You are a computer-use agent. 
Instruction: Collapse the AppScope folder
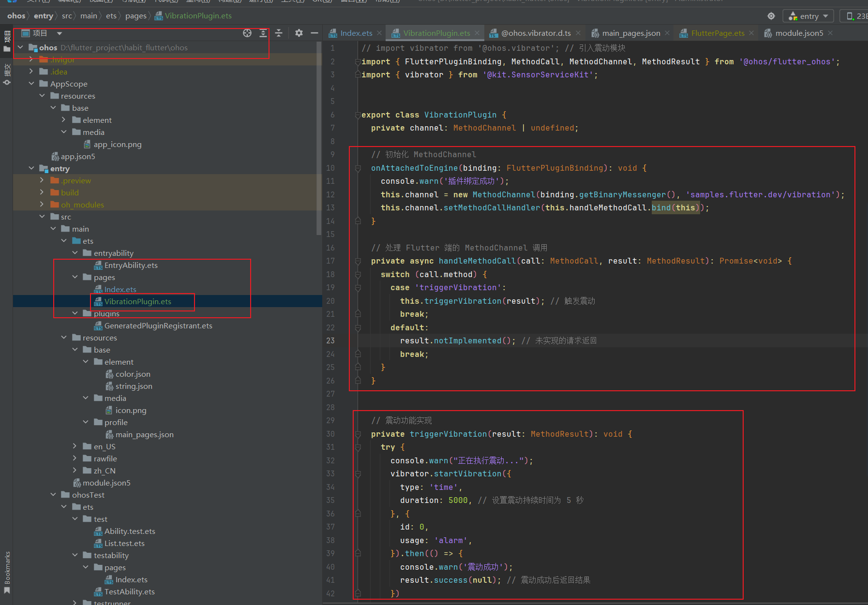(x=31, y=84)
